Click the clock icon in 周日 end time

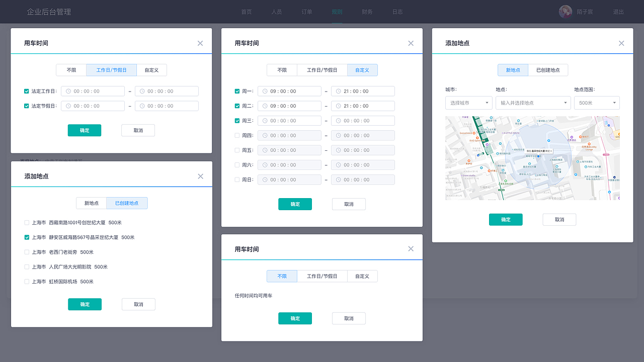point(339,179)
